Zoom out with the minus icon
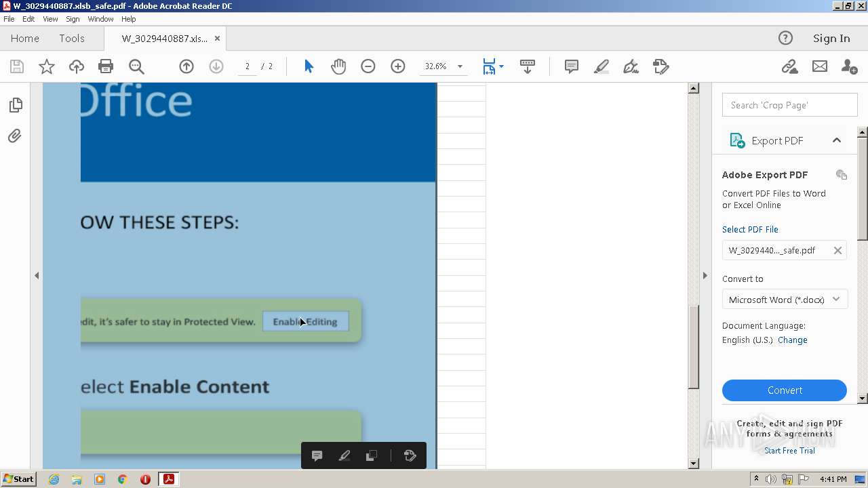868x488 pixels. click(x=368, y=66)
